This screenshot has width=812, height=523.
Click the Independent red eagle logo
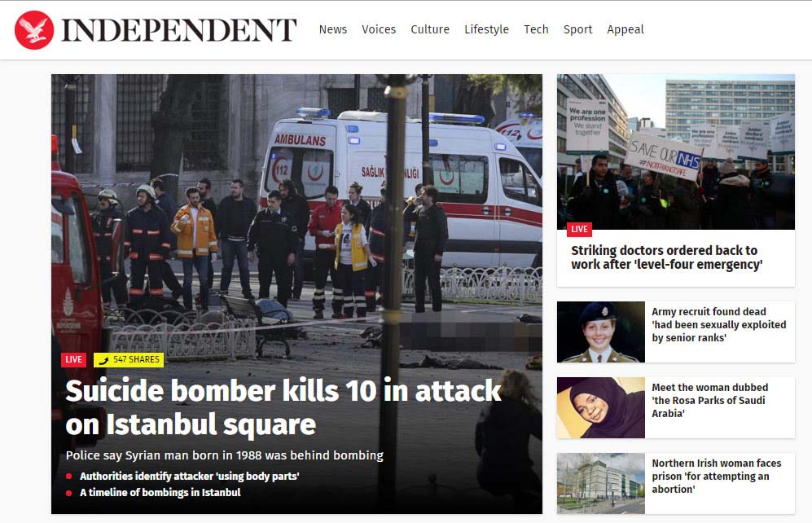click(x=34, y=30)
